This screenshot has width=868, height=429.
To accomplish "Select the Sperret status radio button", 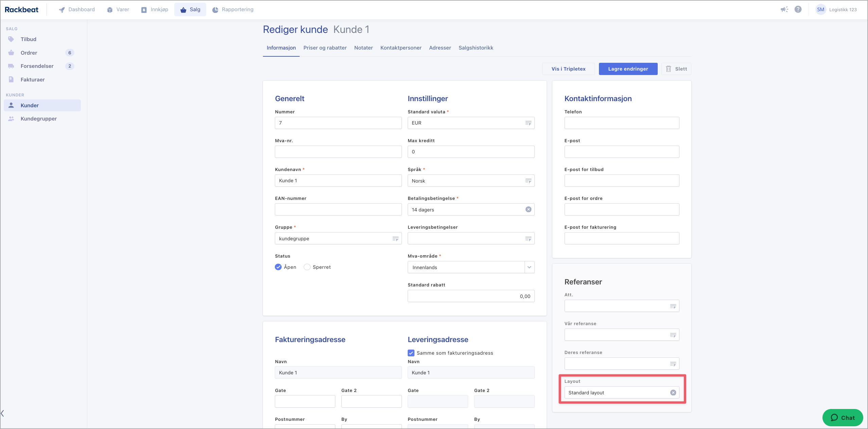I will (307, 267).
